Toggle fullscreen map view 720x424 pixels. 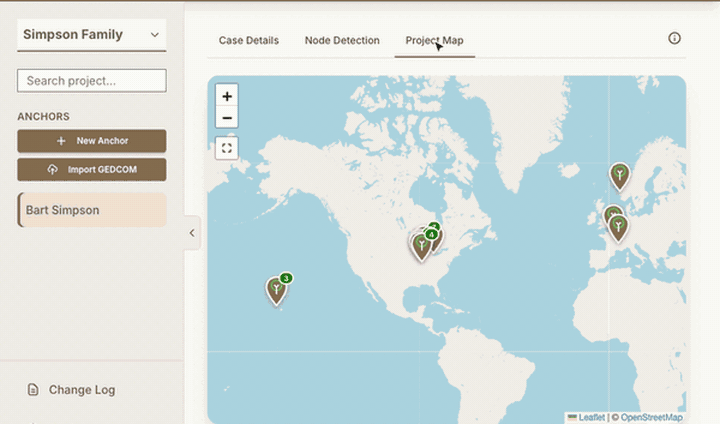point(227,148)
